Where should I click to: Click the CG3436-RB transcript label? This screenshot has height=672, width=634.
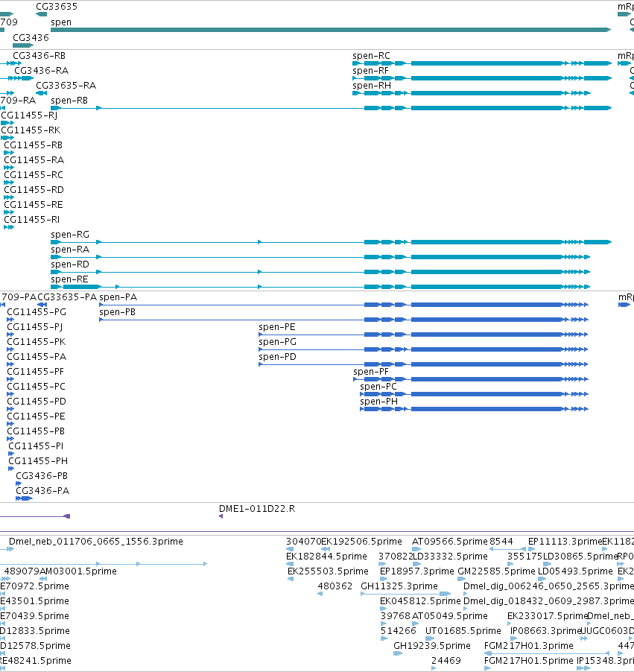point(39,56)
